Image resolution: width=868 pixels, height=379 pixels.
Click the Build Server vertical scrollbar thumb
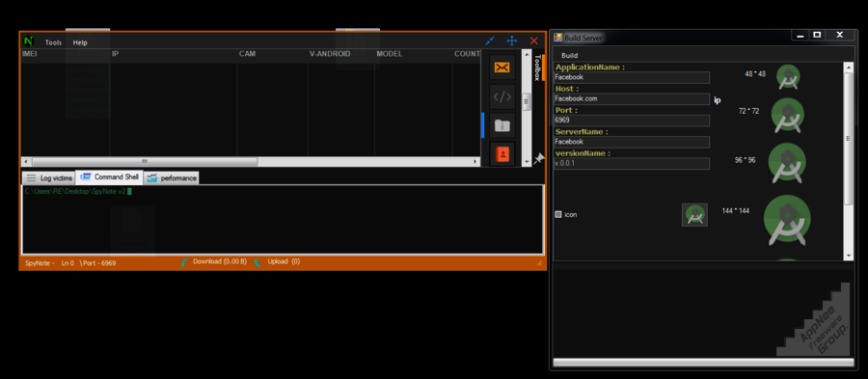(x=848, y=138)
